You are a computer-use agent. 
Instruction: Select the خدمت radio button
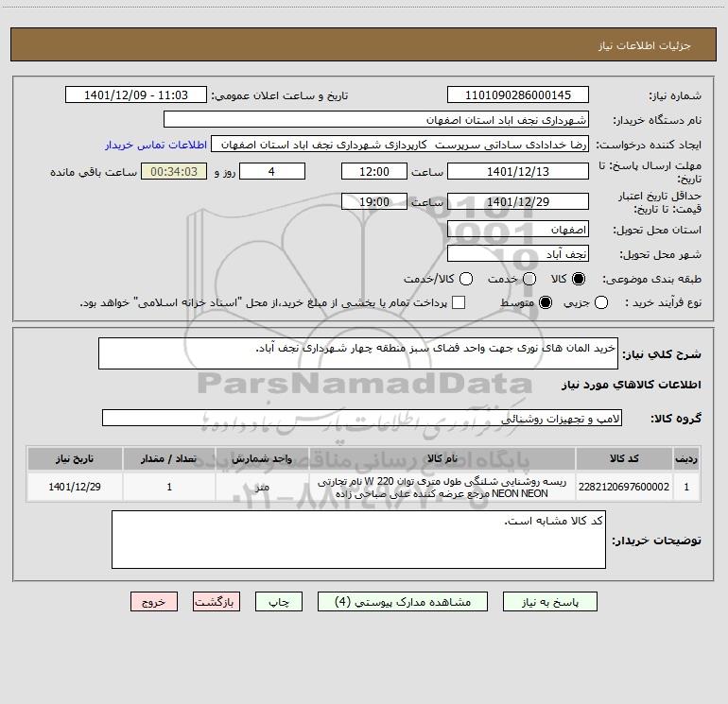tap(529, 279)
